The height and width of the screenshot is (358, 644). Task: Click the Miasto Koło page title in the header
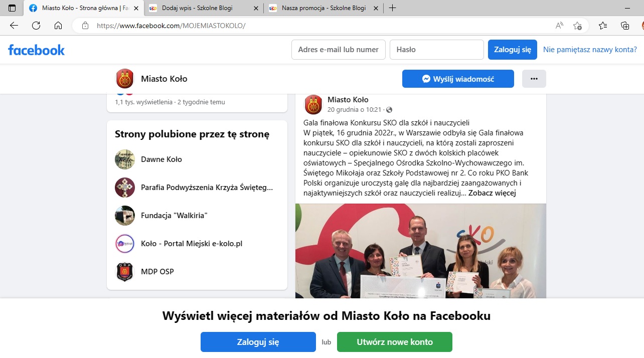pos(164,79)
